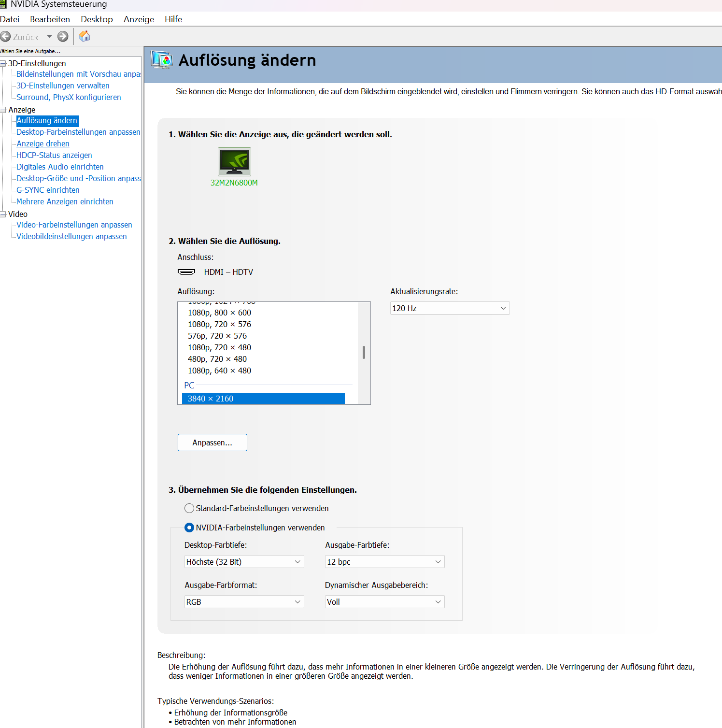This screenshot has height=728, width=722.
Task: Open Mehrere Anzeigen einrichten
Action: pos(65,201)
